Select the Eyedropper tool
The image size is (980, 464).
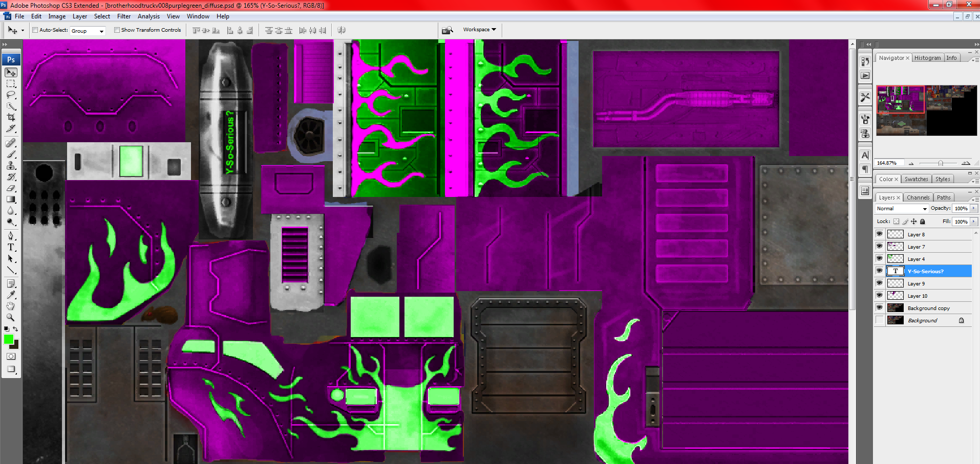(11, 295)
